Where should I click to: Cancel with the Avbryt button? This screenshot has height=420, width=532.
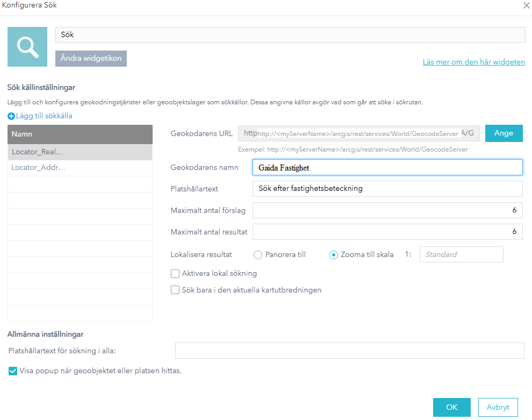coord(498,407)
